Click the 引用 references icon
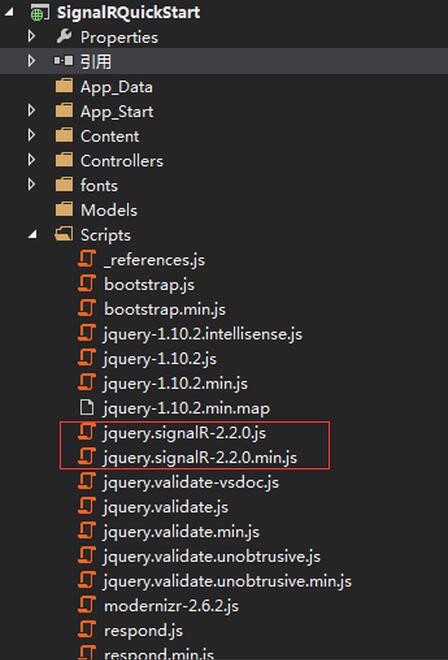 (x=63, y=61)
